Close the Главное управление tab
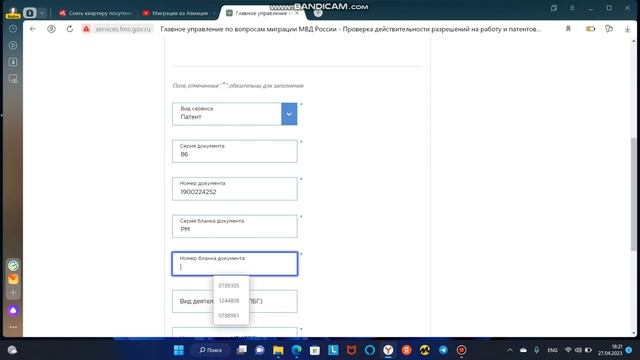The width and height of the screenshot is (640, 360). click(x=297, y=13)
